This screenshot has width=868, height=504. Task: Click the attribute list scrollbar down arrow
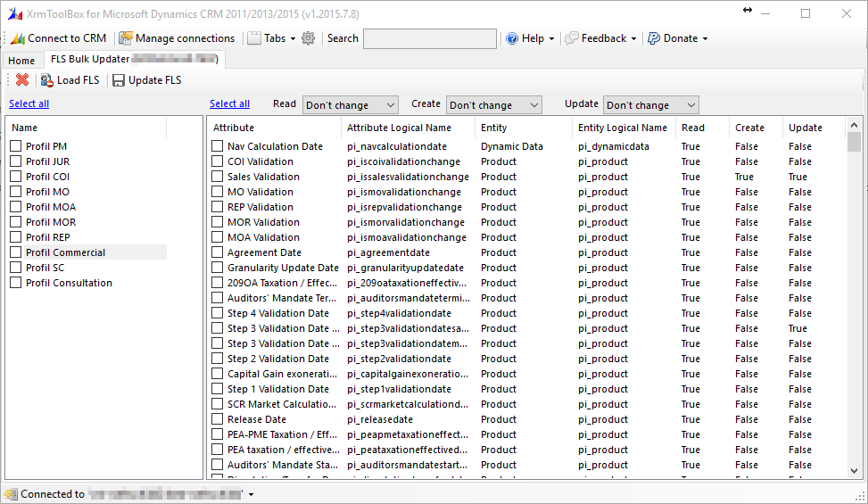click(854, 471)
